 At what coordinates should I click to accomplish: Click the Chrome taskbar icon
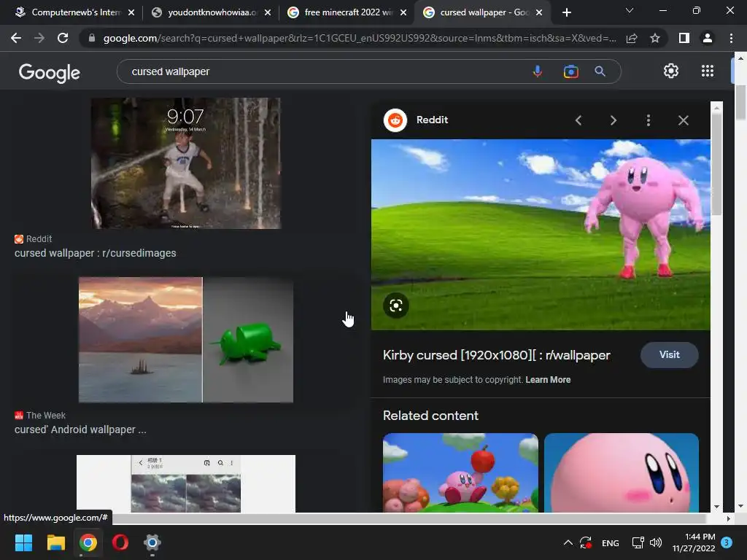point(88,542)
